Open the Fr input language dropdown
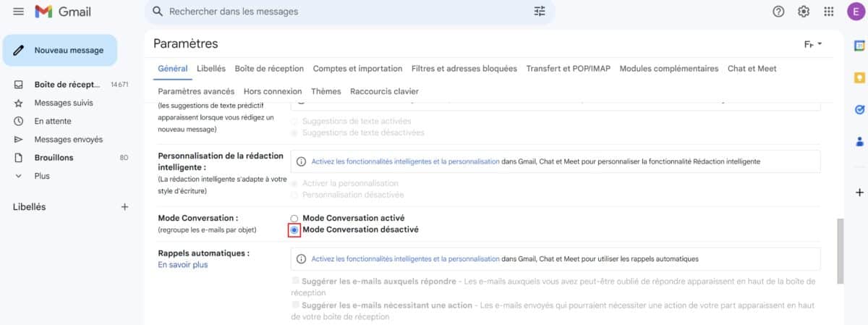Image resolution: width=868 pixels, height=325 pixels. pyautogui.click(x=813, y=45)
